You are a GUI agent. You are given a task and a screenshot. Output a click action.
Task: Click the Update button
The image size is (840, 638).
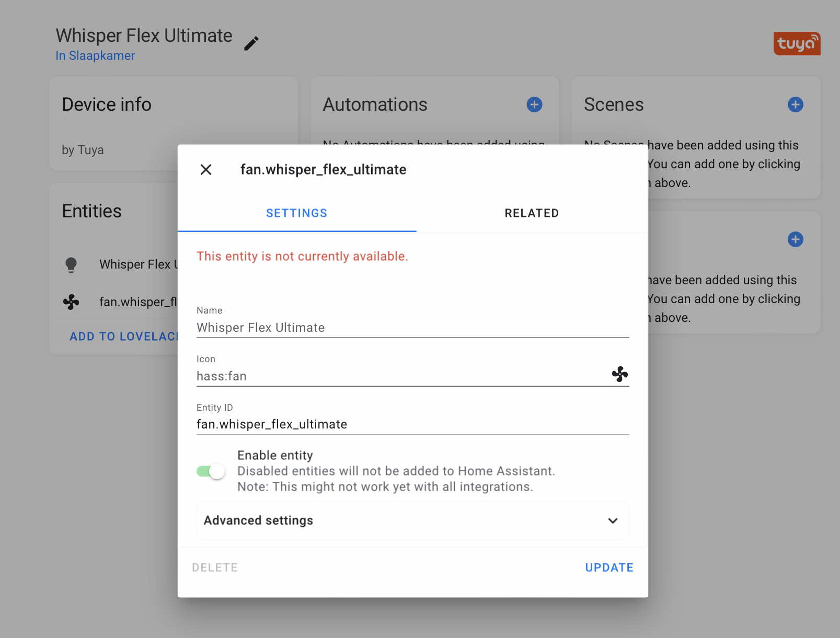609,567
